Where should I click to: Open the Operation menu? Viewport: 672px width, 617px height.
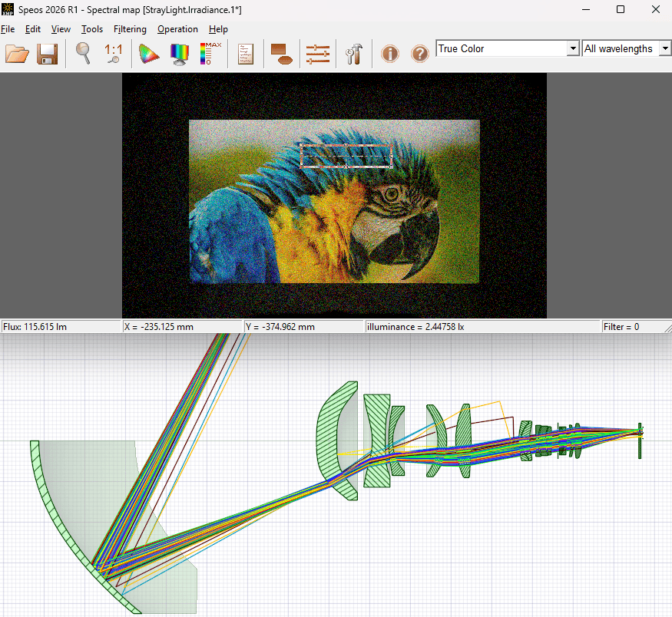(x=177, y=29)
